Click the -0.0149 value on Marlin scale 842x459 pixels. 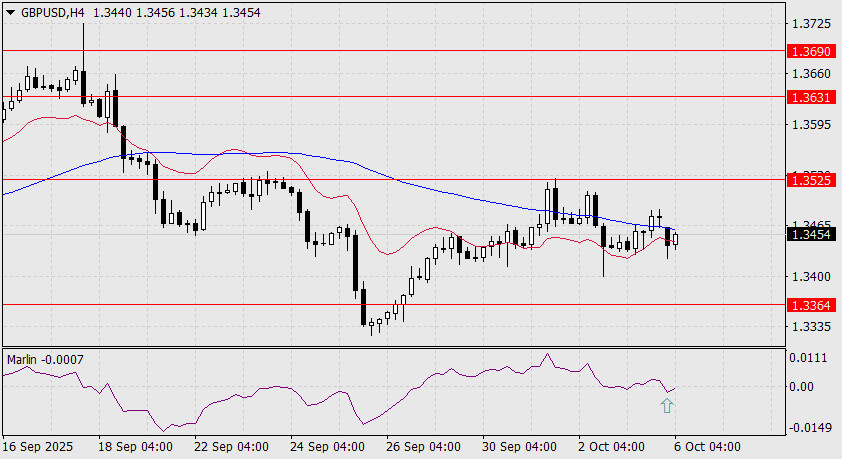[x=809, y=426]
